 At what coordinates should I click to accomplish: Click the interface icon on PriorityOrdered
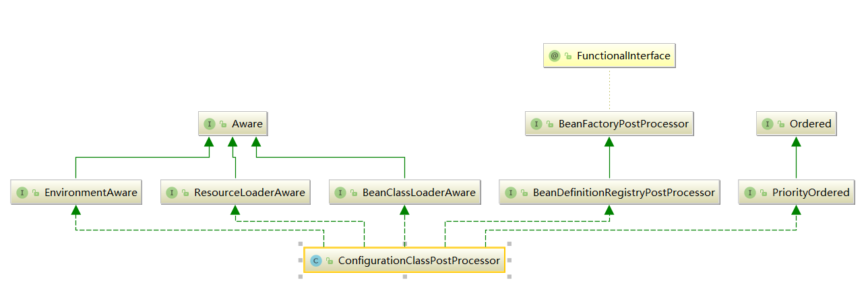coord(749,193)
